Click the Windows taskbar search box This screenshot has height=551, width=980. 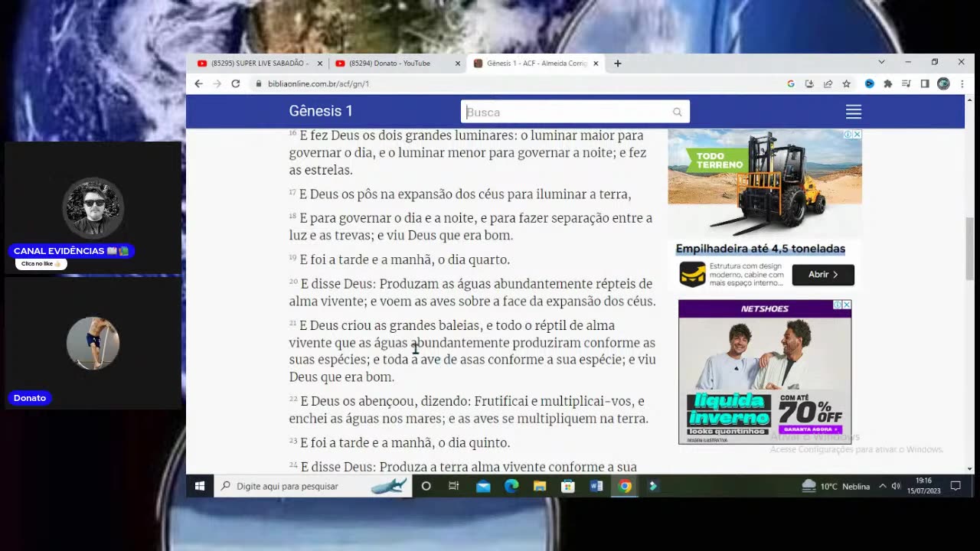click(312, 486)
